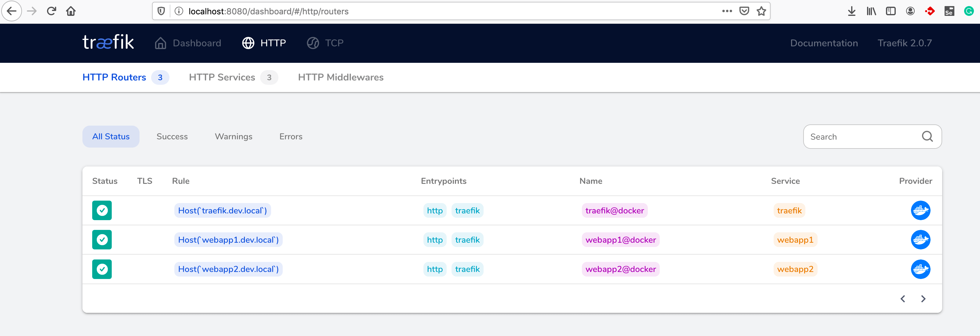Click rule Host(`webapp1.dev.local`)

pyautogui.click(x=228, y=240)
